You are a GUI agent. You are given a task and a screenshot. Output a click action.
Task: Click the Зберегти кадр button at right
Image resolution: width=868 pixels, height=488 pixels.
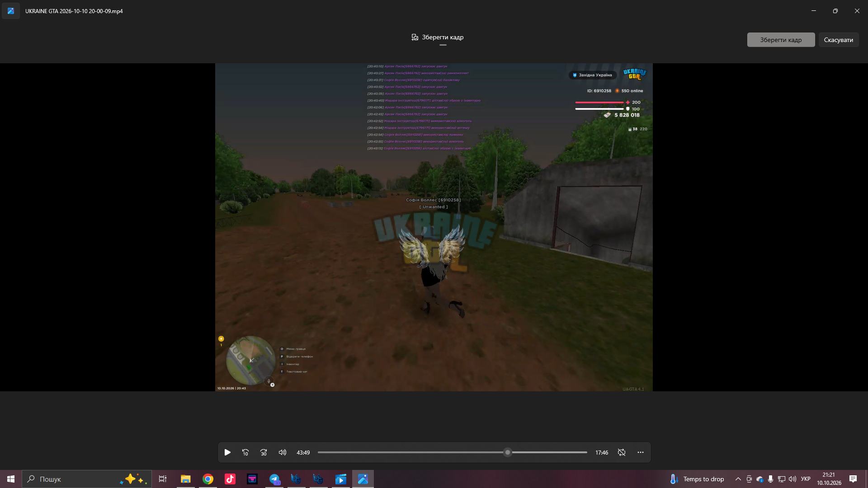pyautogui.click(x=781, y=40)
